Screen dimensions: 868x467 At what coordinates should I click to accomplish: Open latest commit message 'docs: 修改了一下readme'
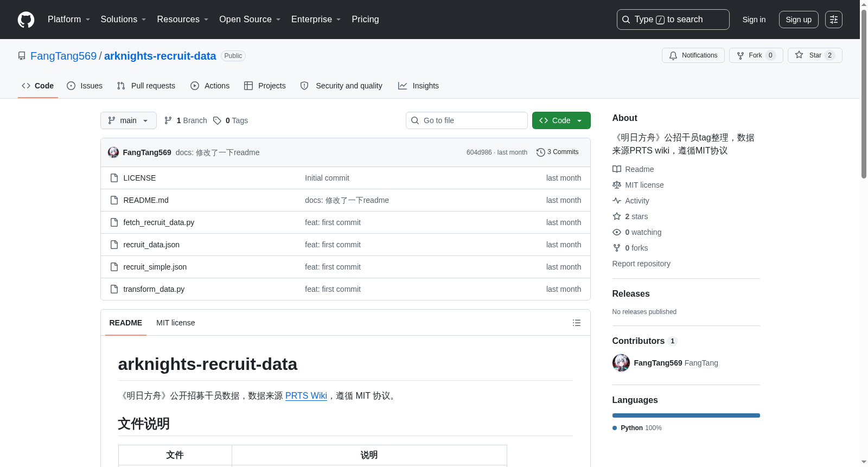pyautogui.click(x=218, y=152)
